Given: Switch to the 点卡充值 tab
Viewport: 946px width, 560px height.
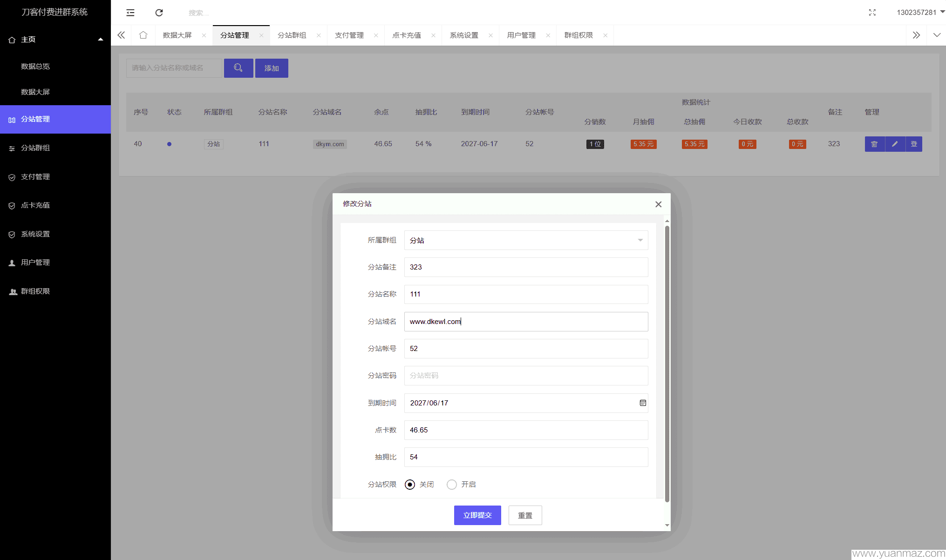Looking at the screenshot, I should coord(407,35).
